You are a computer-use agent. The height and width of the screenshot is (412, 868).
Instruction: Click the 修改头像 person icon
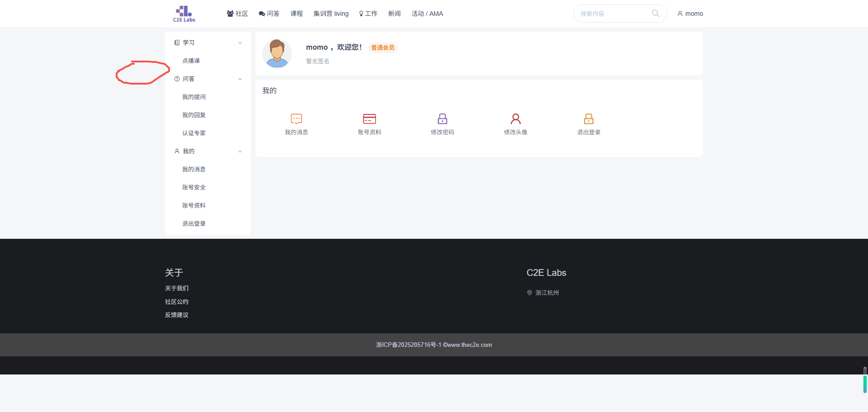515,119
